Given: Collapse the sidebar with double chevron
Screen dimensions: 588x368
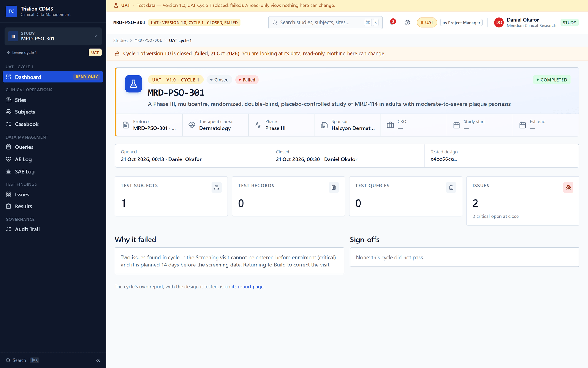Looking at the screenshot, I should click(98, 360).
